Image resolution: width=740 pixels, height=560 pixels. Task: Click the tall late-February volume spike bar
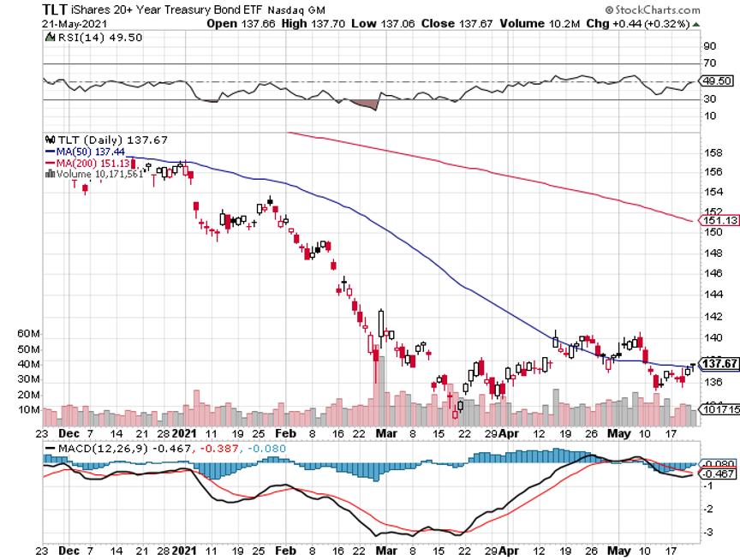[381, 391]
